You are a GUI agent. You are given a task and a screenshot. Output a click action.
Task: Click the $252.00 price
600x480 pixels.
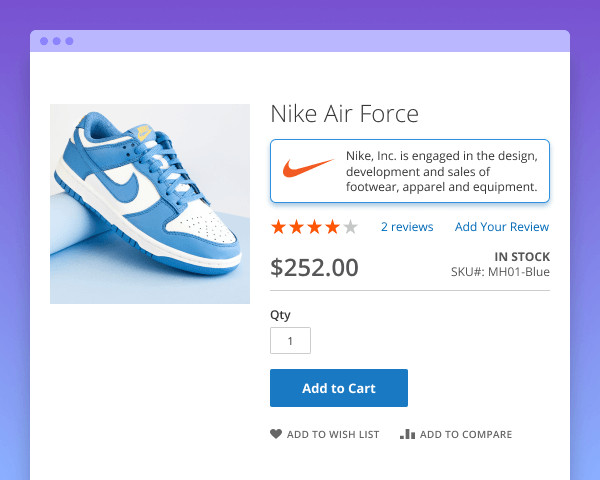[314, 267]
